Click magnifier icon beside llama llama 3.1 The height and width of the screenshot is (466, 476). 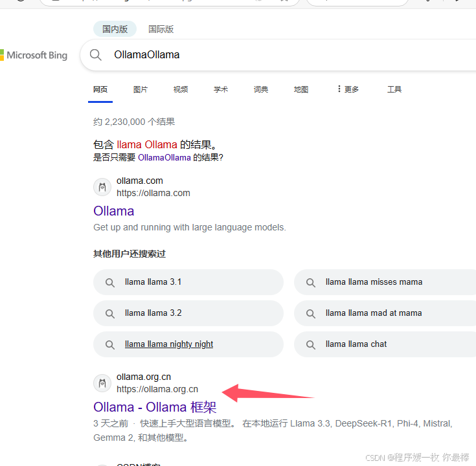(x=110, y=282)
